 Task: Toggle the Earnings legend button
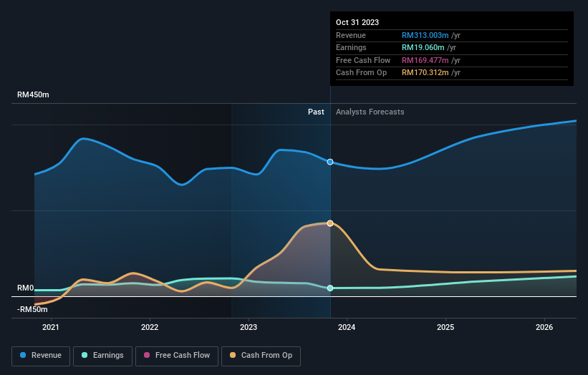102,356
